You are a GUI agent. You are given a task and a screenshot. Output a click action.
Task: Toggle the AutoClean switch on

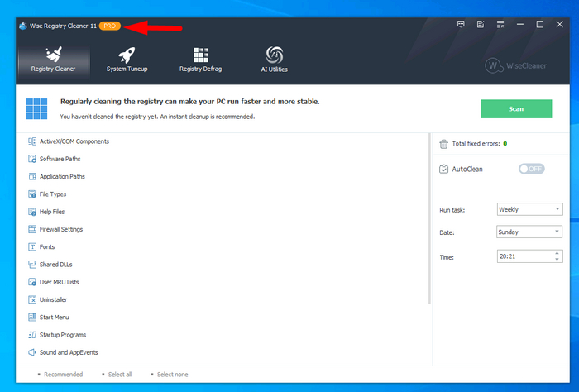531,169
